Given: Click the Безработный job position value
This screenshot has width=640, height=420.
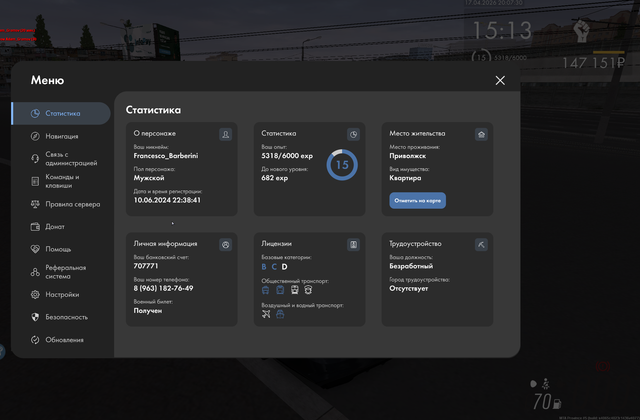Looking at the screenshot, I should click(411, 266).
